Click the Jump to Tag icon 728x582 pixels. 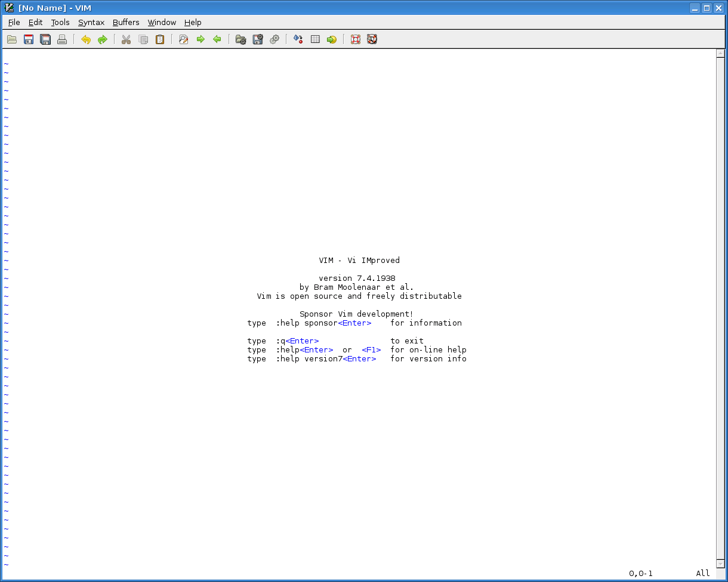tap(332, 39)
